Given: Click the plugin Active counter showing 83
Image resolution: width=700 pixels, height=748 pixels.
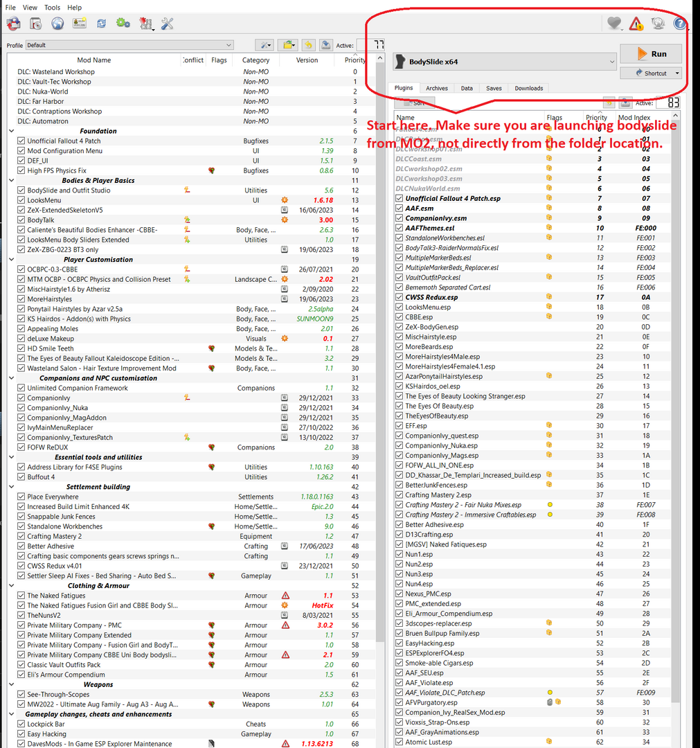Looking at the screenshot, I should (668, 103).
